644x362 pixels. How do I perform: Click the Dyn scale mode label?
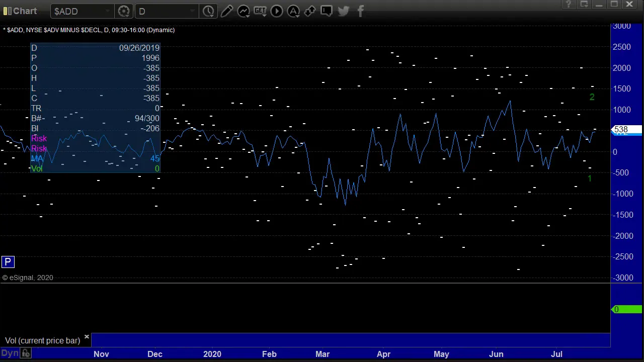(x=10, y=353)
